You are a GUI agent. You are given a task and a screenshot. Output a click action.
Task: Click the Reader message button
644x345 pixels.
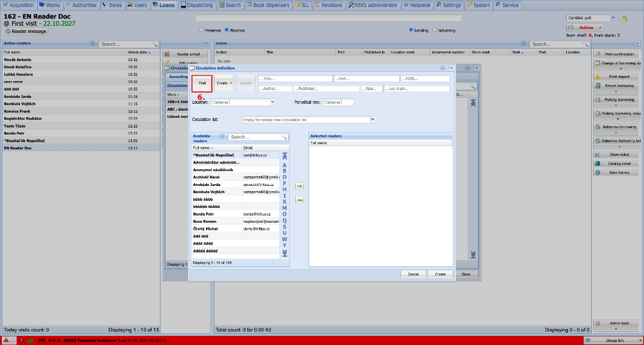(26, 31)
